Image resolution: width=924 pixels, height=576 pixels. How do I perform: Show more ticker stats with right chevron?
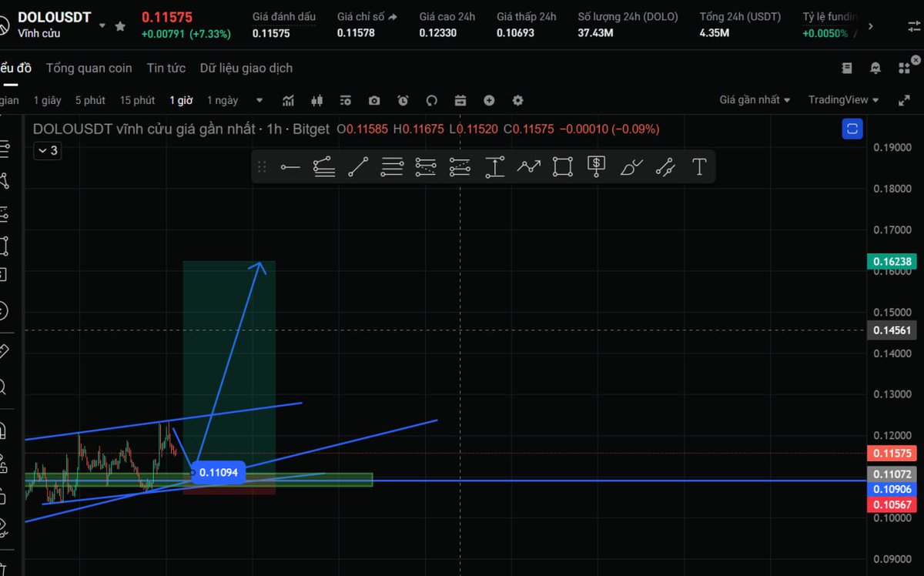tap(870, 25)
